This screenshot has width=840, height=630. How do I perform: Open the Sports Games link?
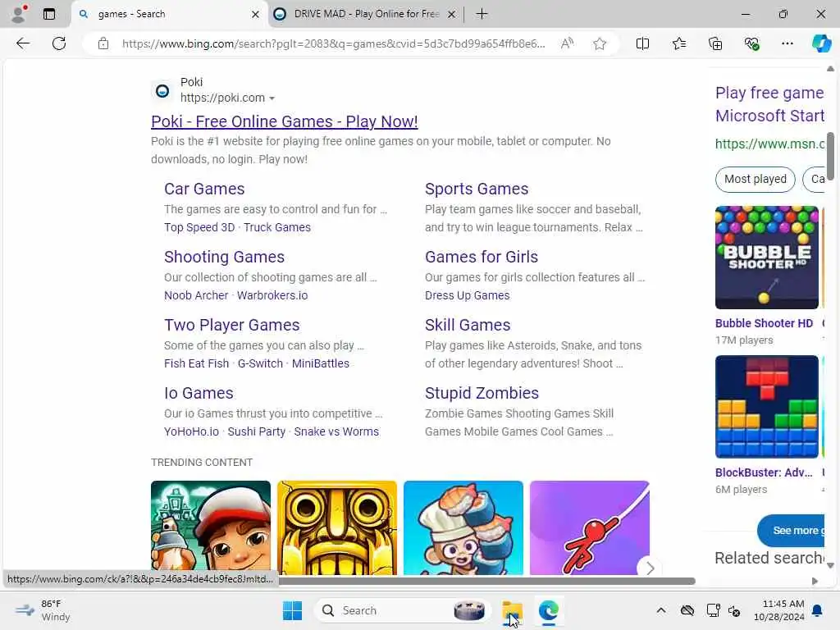(477, 189)
